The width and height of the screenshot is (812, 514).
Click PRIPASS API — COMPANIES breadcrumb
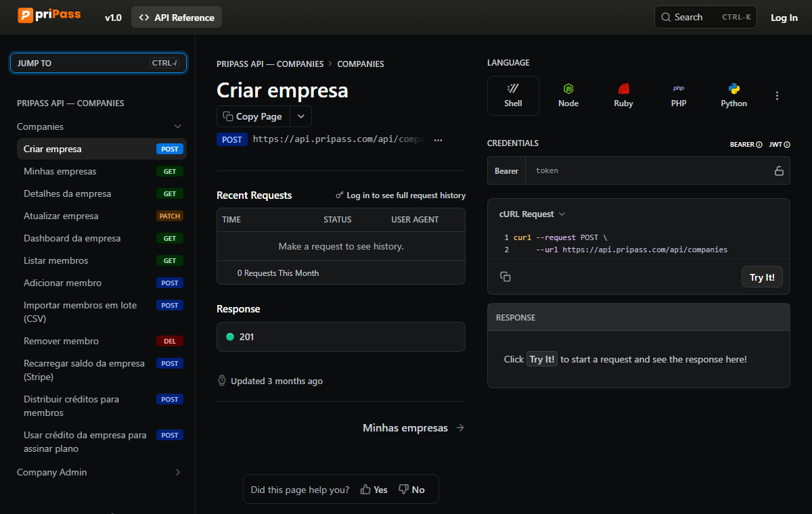270,64
